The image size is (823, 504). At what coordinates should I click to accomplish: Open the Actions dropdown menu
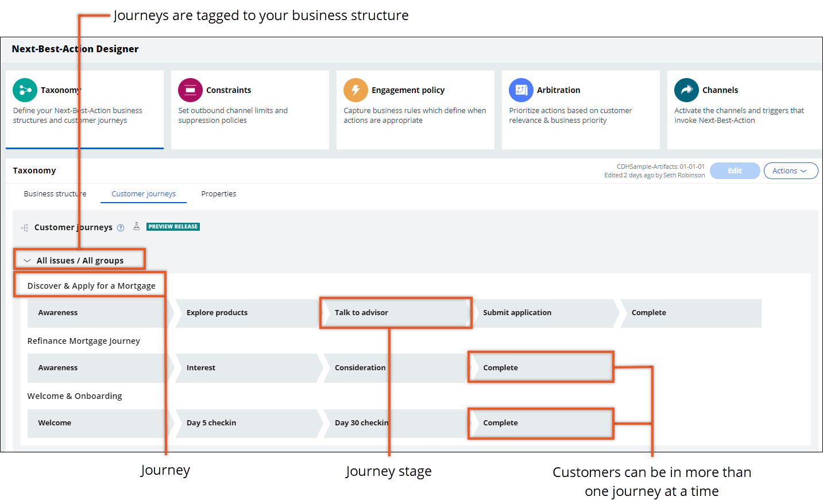tap(790, 171)
